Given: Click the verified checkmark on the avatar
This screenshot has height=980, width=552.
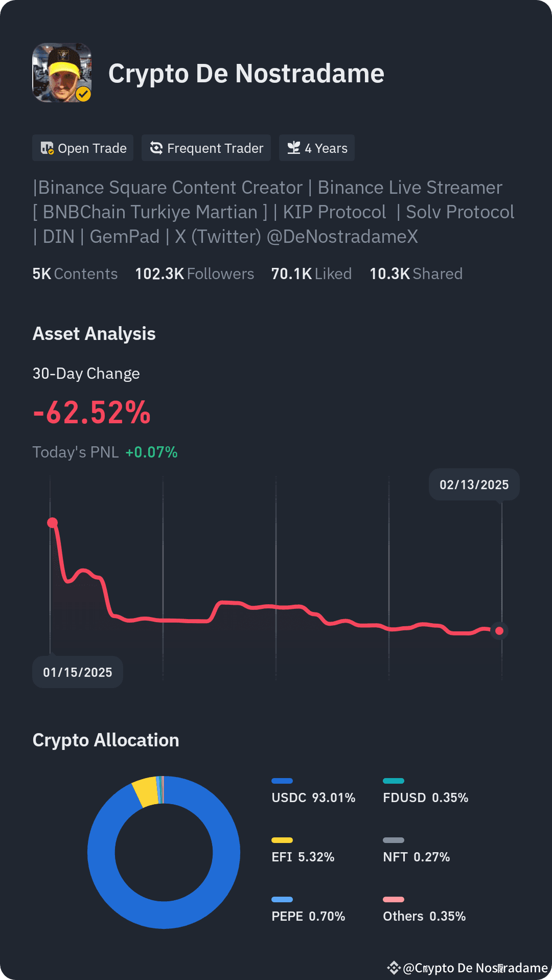Looking at the screenshot, I should (x=84, y=95).
